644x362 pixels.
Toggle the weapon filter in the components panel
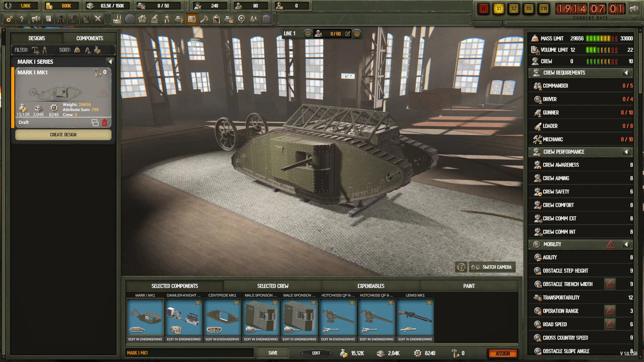(x=45, y=50)
